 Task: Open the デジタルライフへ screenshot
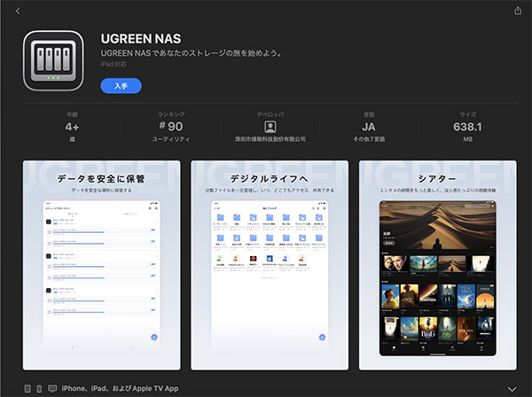tap(270, 265)
